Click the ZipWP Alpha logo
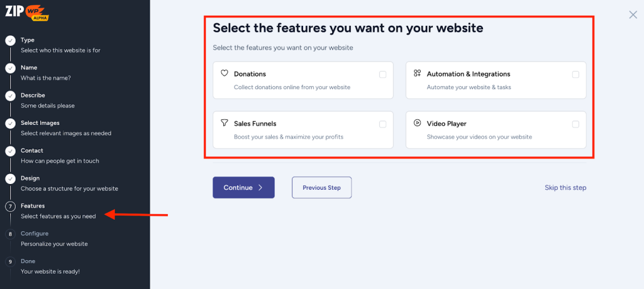The image size is (644, 289). click(x=28, y=13)
